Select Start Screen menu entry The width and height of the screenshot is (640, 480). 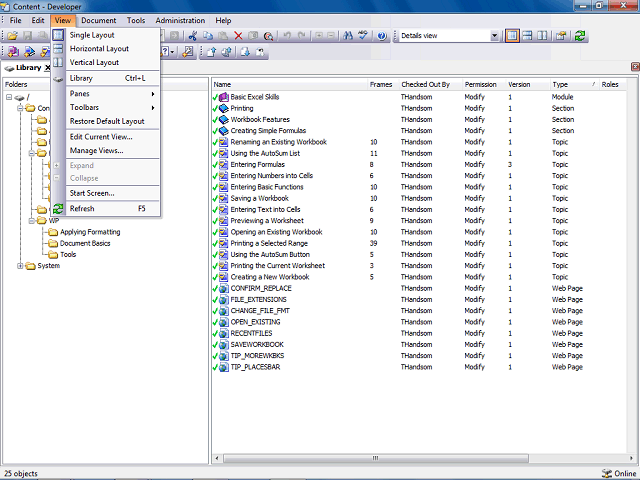pyautogui.click(x=106, y=193)
